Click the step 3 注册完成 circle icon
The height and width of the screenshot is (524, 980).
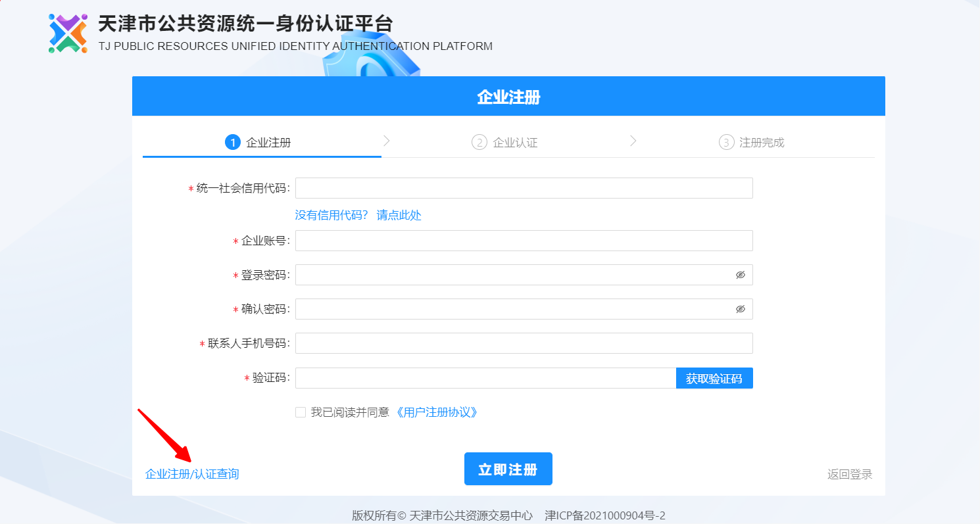pos(727,142)
